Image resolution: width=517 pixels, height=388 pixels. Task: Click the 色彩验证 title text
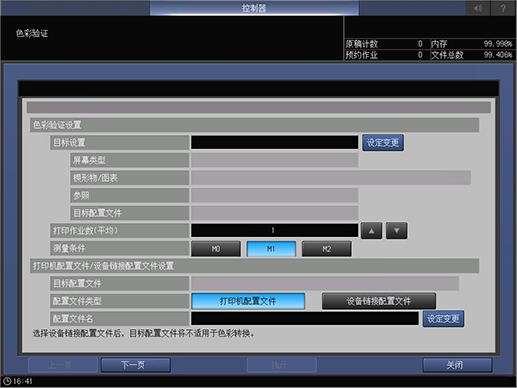(32, 33)
